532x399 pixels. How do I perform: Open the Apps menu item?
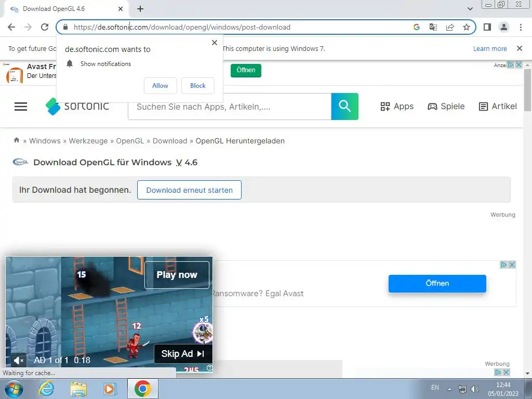[397, 106]
